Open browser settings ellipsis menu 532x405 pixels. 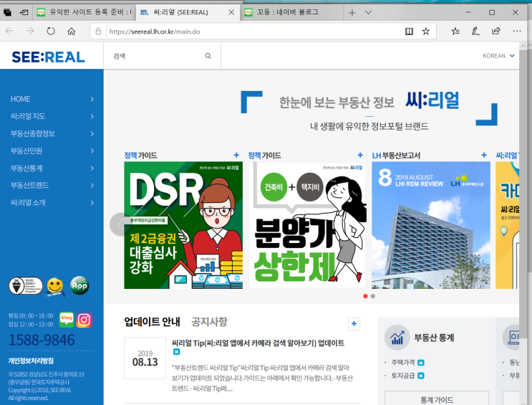[517, 32]
